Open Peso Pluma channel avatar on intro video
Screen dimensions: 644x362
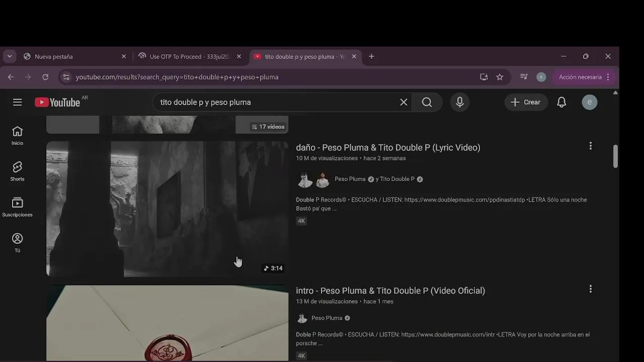pyautogui.click(x=302, y=318)
